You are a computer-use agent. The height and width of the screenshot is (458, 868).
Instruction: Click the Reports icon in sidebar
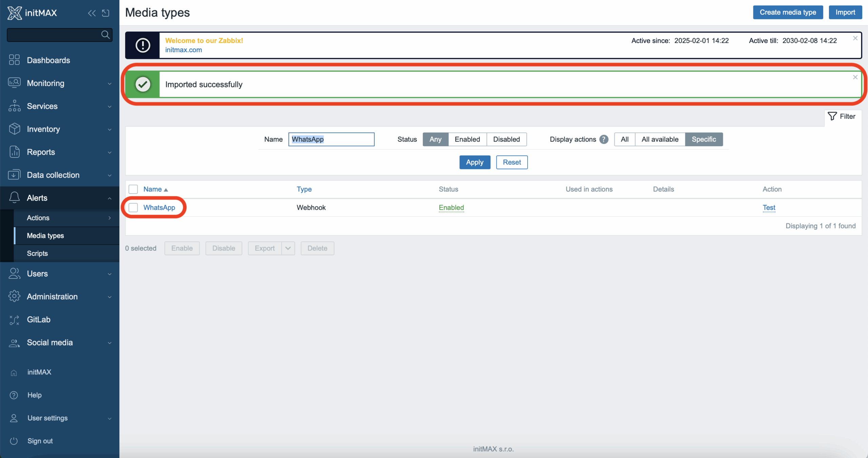coord(14,152)
